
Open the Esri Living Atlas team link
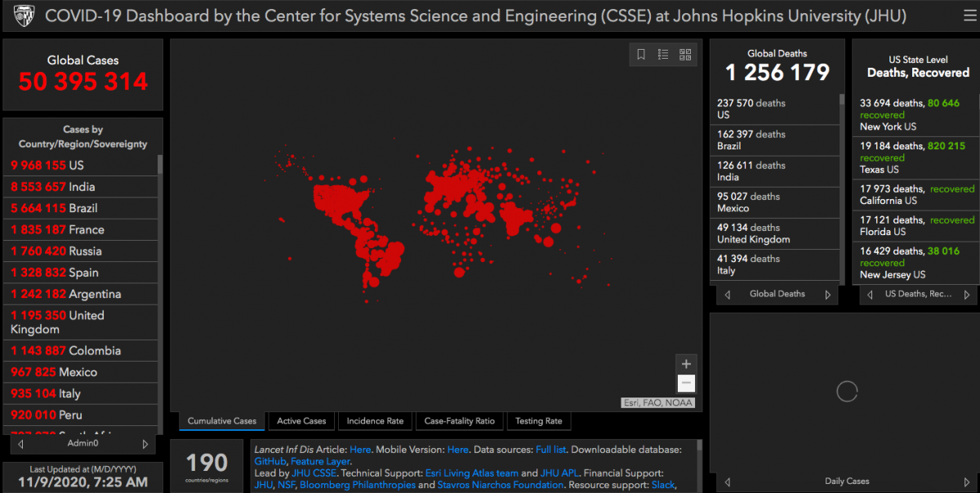coord(472,473)
